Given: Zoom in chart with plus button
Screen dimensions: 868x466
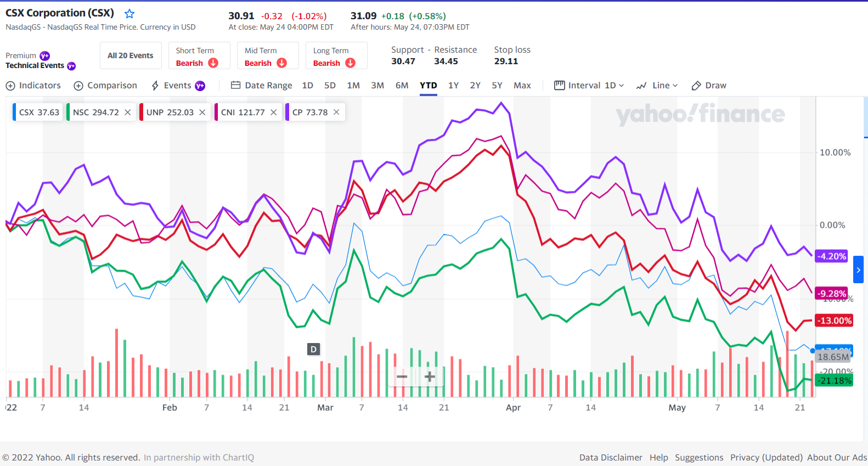Looking at the screenshot, I should (430, 377).
